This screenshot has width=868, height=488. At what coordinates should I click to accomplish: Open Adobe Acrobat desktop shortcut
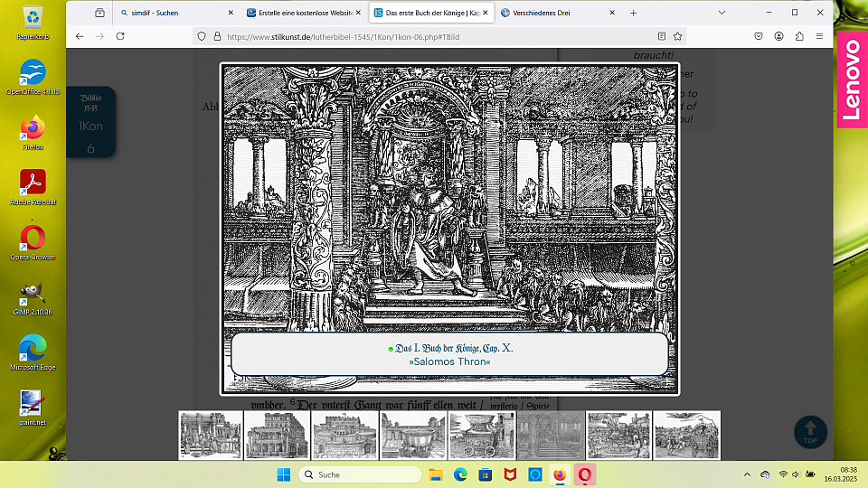click(33, 188)
